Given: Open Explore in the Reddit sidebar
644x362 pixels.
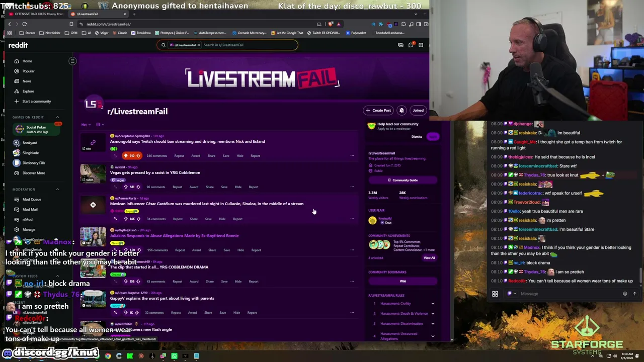Looking at the screenshot, I should (28, 91).
